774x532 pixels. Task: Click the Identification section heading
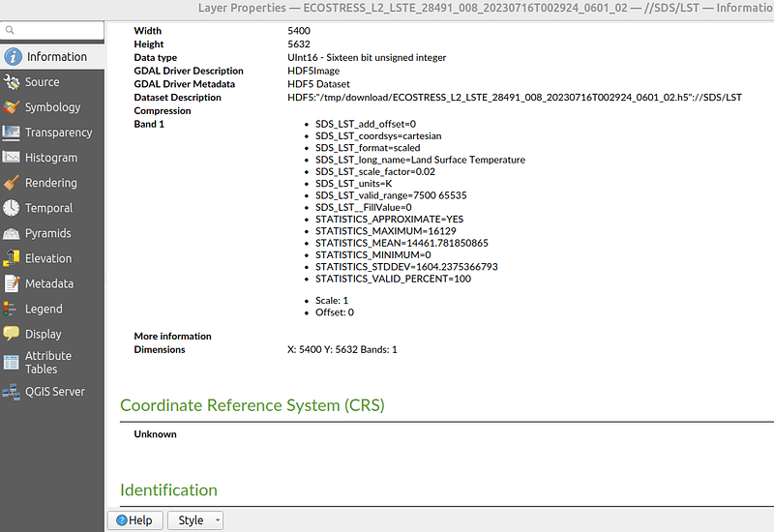[x=168, y=490]
